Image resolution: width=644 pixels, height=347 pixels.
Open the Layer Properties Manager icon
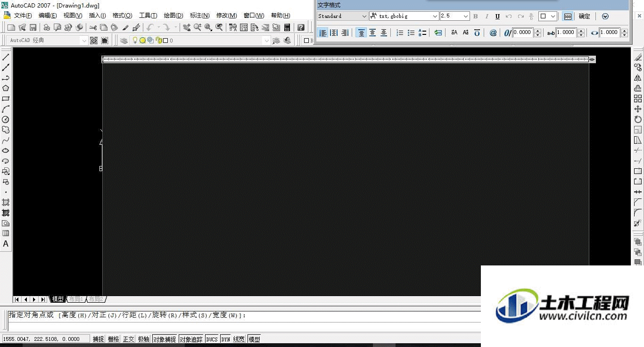(x=124, y=41)
